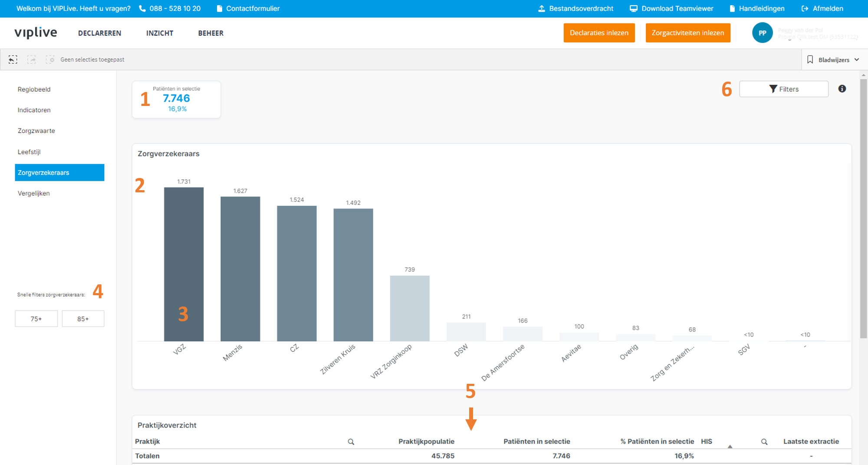Viewport: 868px width, 465px height.
Task: Click the Praktijkoverzicht table title
Action: tap(167, 425)
